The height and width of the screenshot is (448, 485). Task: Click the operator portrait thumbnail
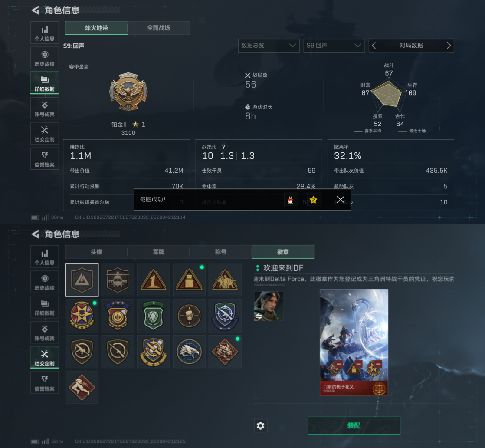pos(269,306)
